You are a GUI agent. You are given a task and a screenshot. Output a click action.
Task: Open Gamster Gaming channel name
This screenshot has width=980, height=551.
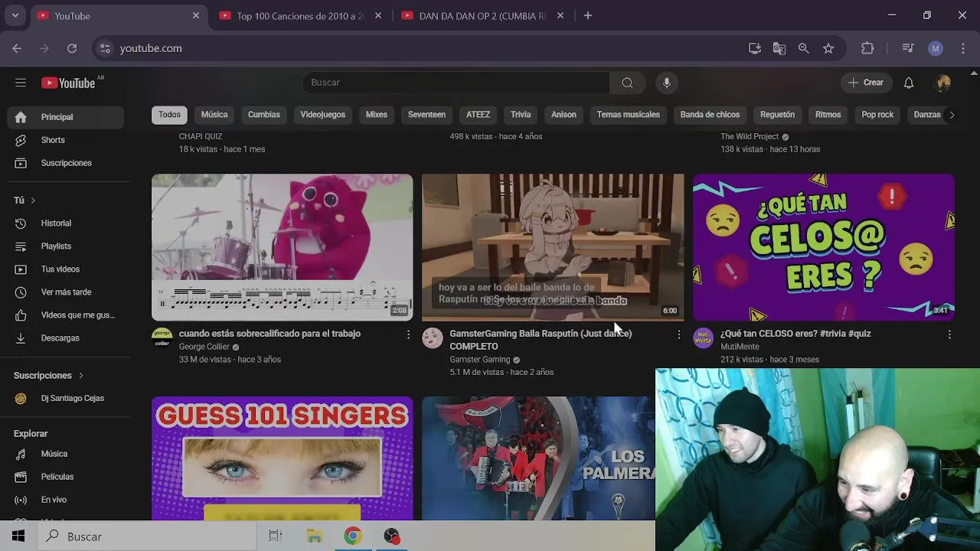point(480,360)
